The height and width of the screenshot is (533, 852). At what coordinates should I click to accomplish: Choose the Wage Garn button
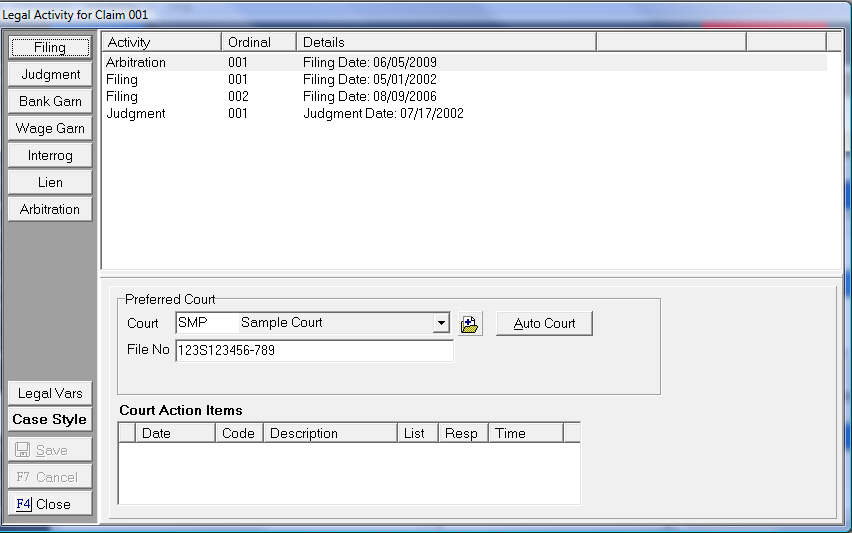[x=50, y=128]
